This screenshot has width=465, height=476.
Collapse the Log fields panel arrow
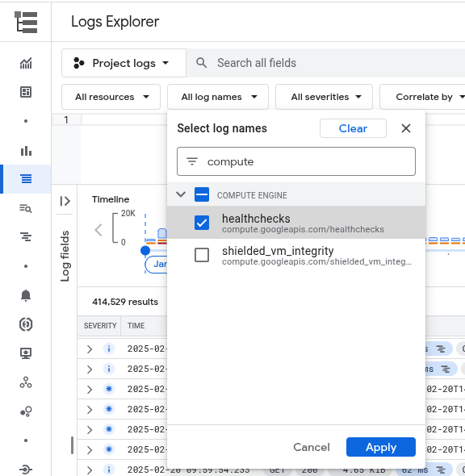pos(65,201)
